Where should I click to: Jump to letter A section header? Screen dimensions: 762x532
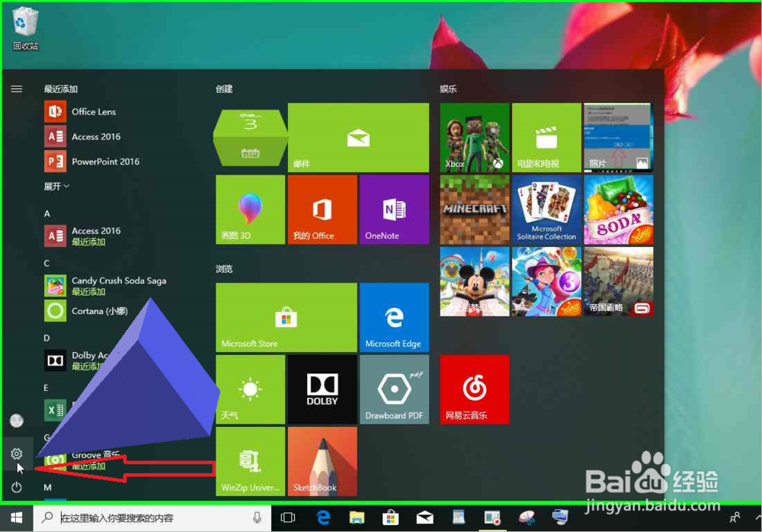click(x=47, y=213)
